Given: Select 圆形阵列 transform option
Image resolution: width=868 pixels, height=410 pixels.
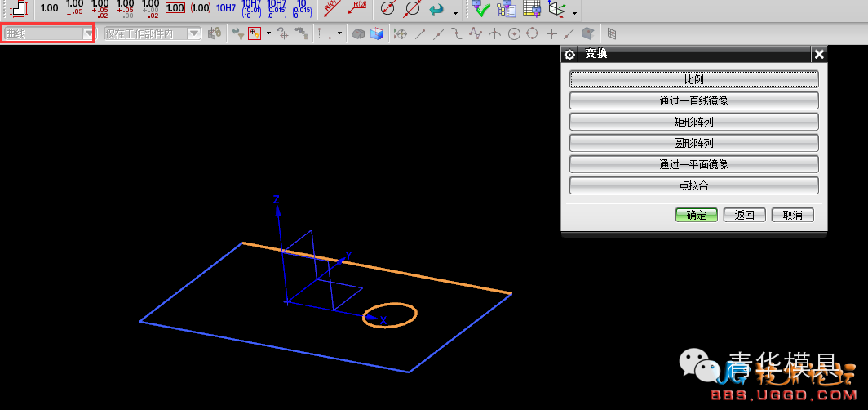Looking at the screenshot, I should click(x=693, y=143).
